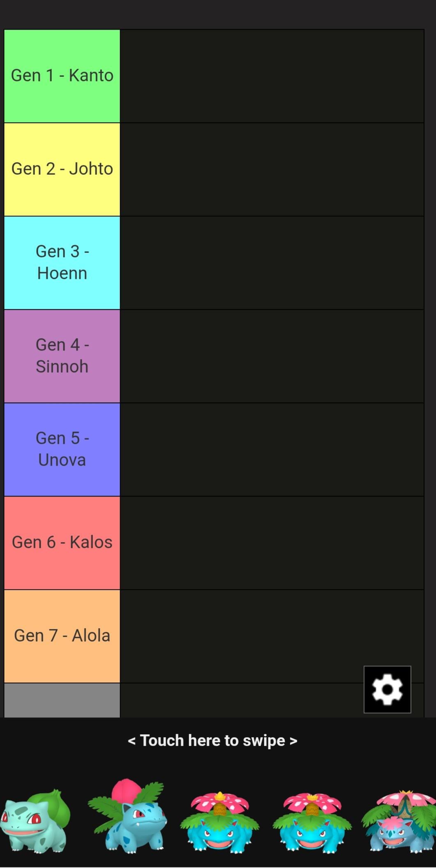Click the Gen 6 - Kalos label

(x=62, y=543)
